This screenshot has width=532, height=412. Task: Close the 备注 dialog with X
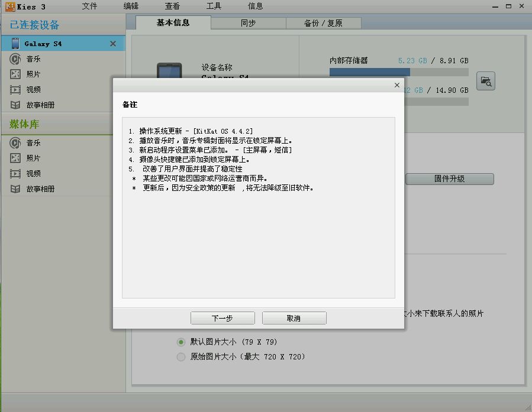397,85
